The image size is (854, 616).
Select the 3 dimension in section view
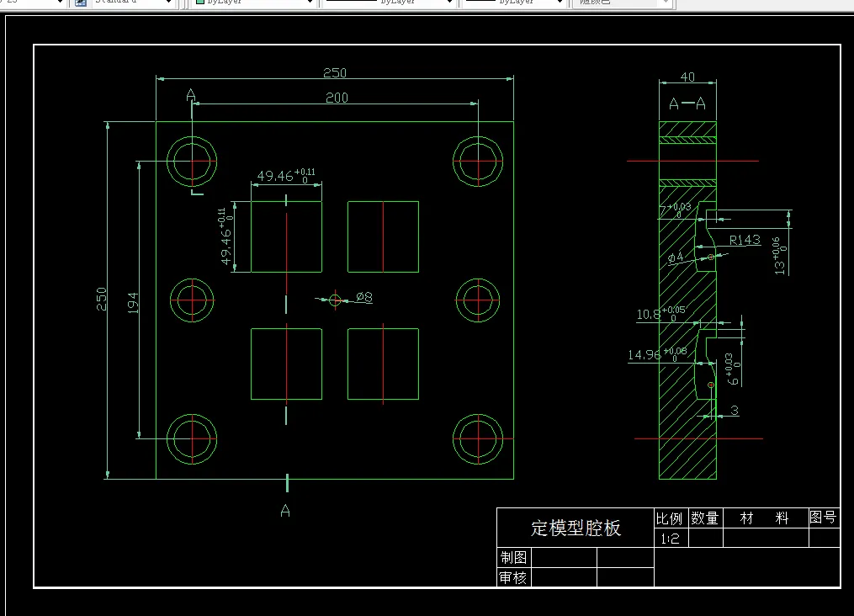(735, 410)
